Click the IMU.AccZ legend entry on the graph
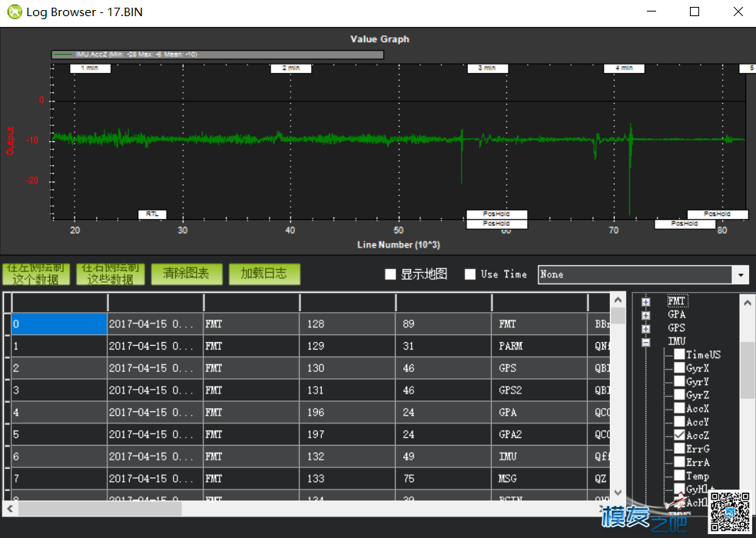 pyautogui.click(x=217, y=55)
